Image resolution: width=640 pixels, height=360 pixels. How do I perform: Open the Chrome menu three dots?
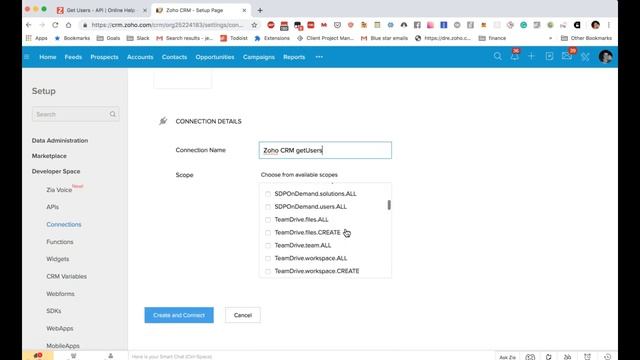pos(609,25)
